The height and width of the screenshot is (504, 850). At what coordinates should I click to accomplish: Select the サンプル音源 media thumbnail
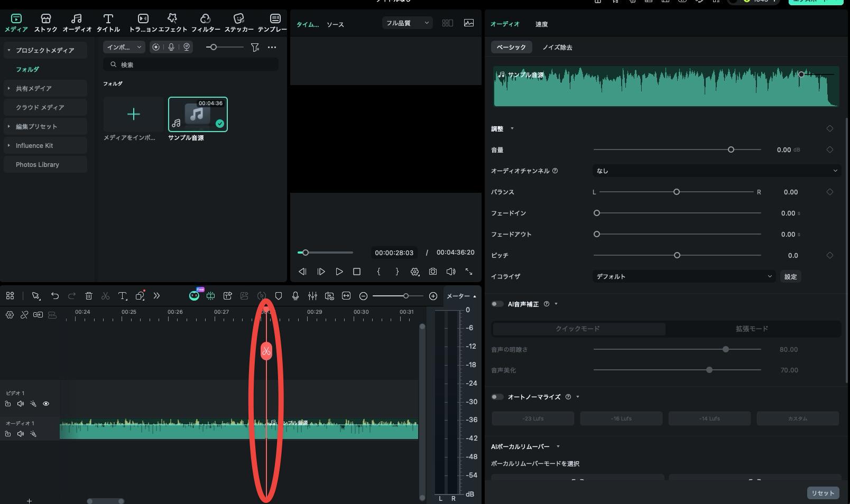tap(198, 114)
